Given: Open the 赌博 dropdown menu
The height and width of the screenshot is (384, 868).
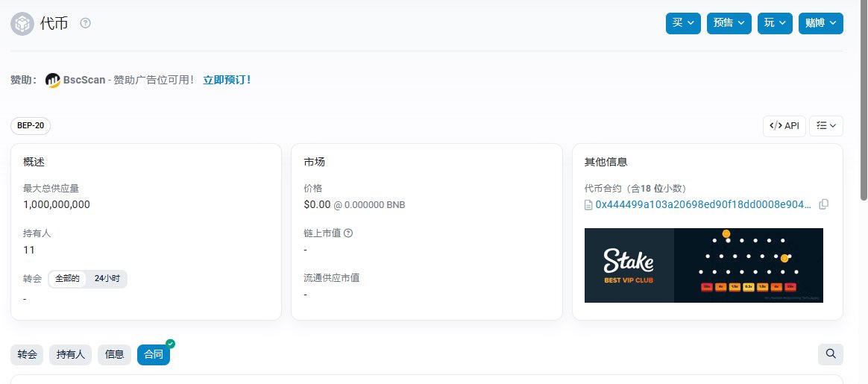Looking at the screenshot, I should point(820,23).
